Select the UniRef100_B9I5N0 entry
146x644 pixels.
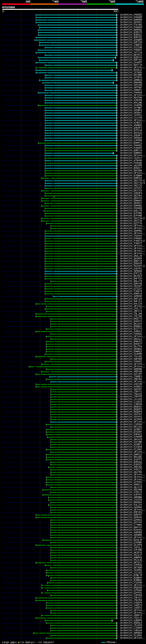(131, 75)
